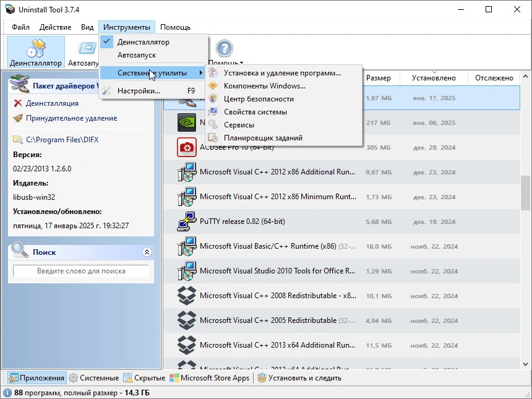Image resolution: width=532 pixels, height=399 pixels.
Task: Click the 217 МБ size cell
Action: pos(379,123)
